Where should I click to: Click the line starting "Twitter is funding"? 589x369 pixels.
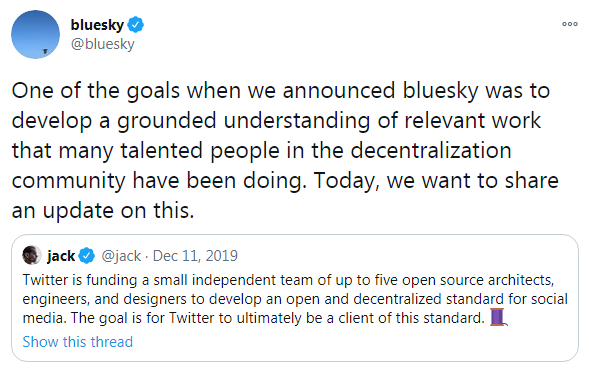pyautogui.click(x=288, y=280)
